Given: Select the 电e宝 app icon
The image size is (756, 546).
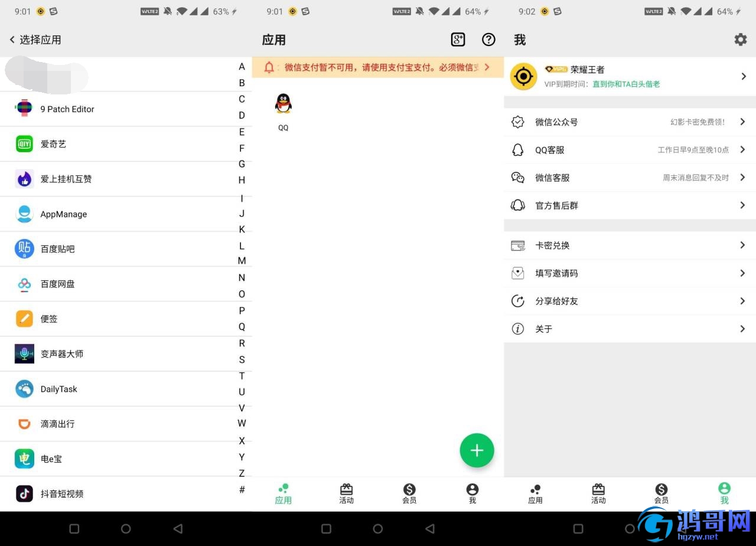Looking at the screenshot, I should [x=24, y=459].
